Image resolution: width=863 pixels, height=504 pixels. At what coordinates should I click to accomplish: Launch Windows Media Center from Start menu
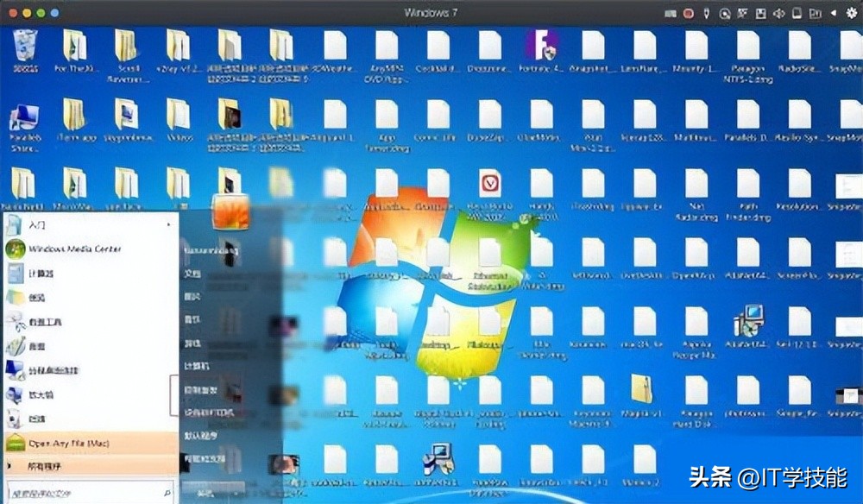pos(74,249)
